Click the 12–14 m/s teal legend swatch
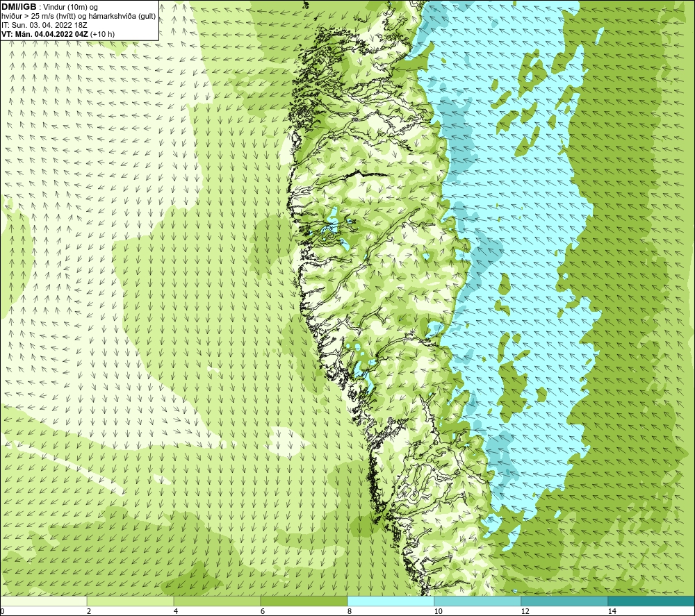 [x=564, y=601]
